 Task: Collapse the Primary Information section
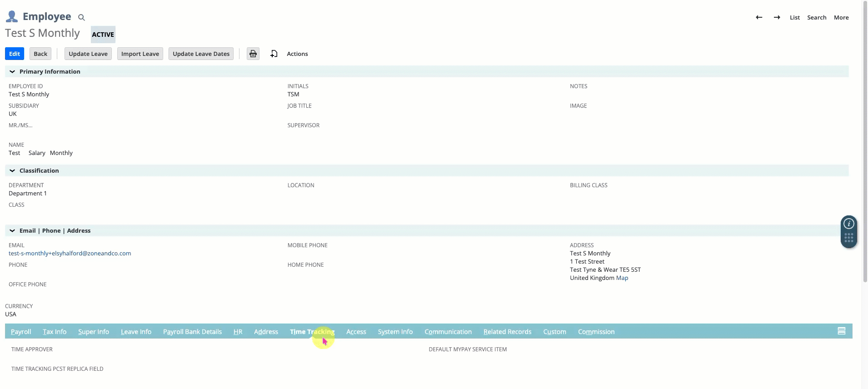pos(12,71)
